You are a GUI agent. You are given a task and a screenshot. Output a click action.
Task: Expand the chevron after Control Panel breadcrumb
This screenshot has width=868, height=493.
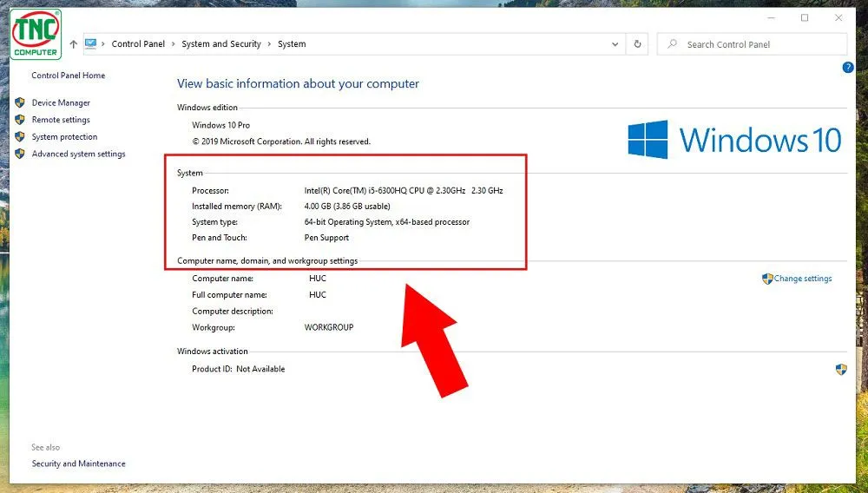[x=174, y=44]
